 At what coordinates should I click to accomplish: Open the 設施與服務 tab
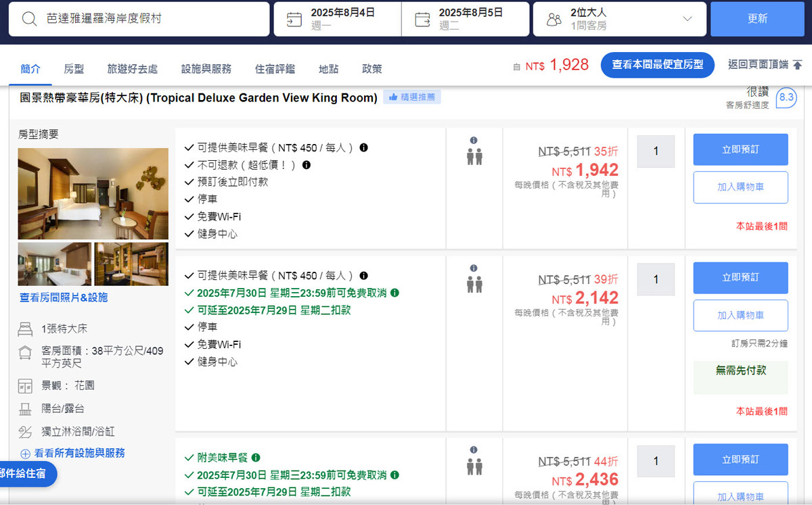click(x=206, y=69)
